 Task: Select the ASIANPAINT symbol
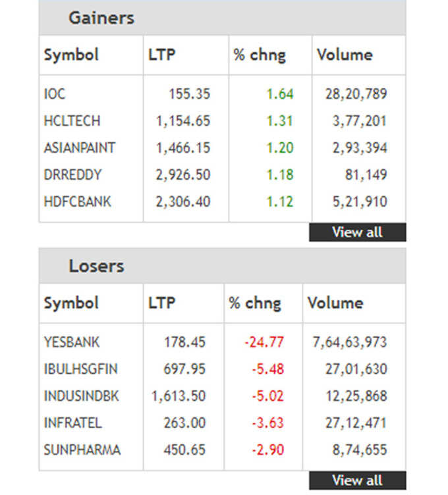pyautogui.click(x=80, y=147)
